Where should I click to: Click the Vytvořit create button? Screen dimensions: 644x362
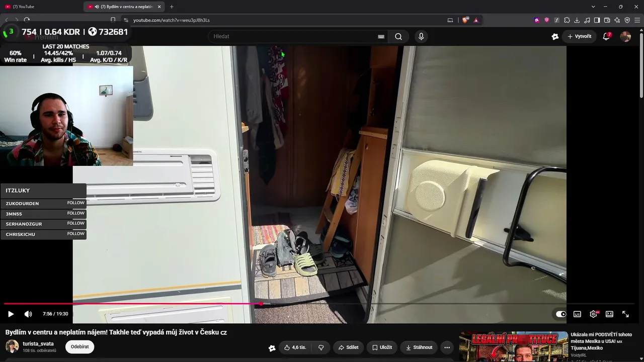click(x=580, y=36)
